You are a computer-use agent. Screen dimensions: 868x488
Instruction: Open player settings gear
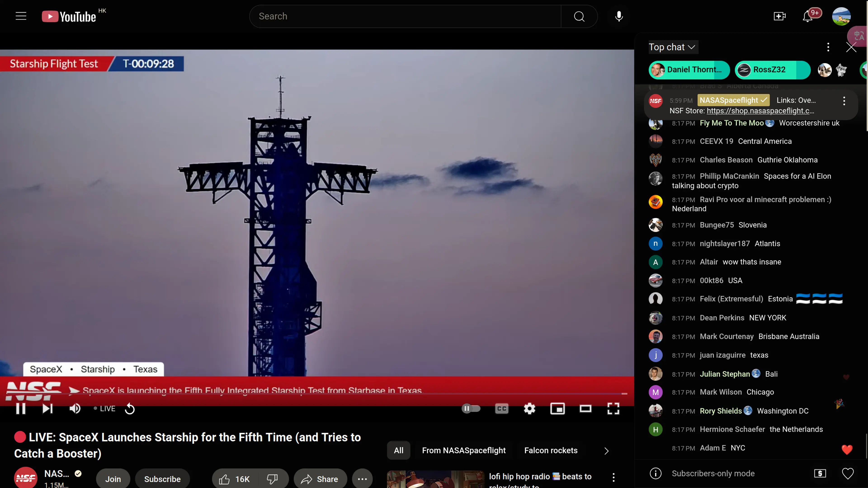tap(530, 408)
